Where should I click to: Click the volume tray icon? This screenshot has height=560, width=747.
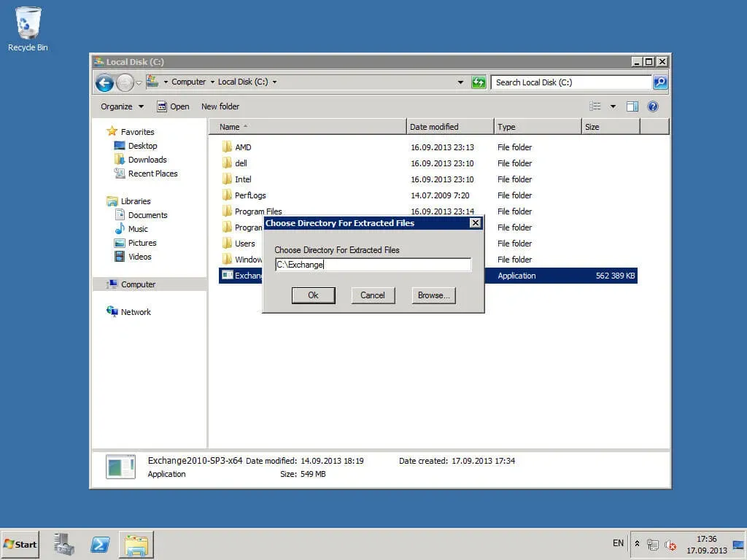tap(670, 544)
